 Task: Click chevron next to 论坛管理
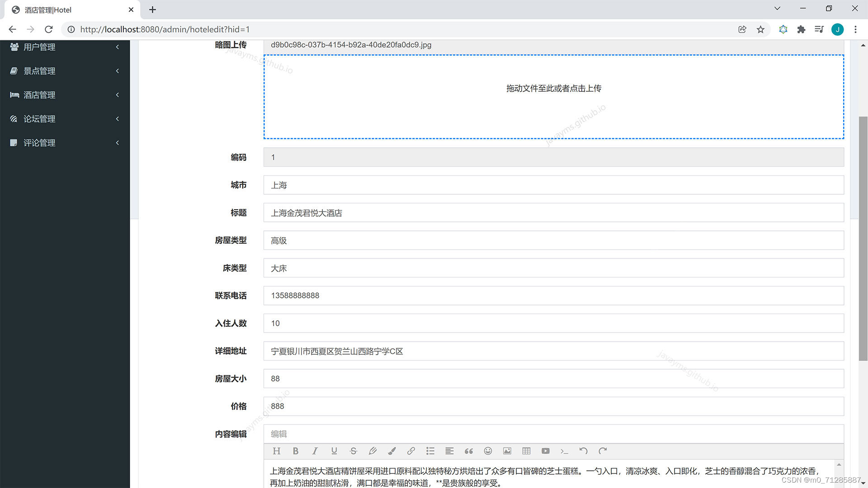[118, 119]
